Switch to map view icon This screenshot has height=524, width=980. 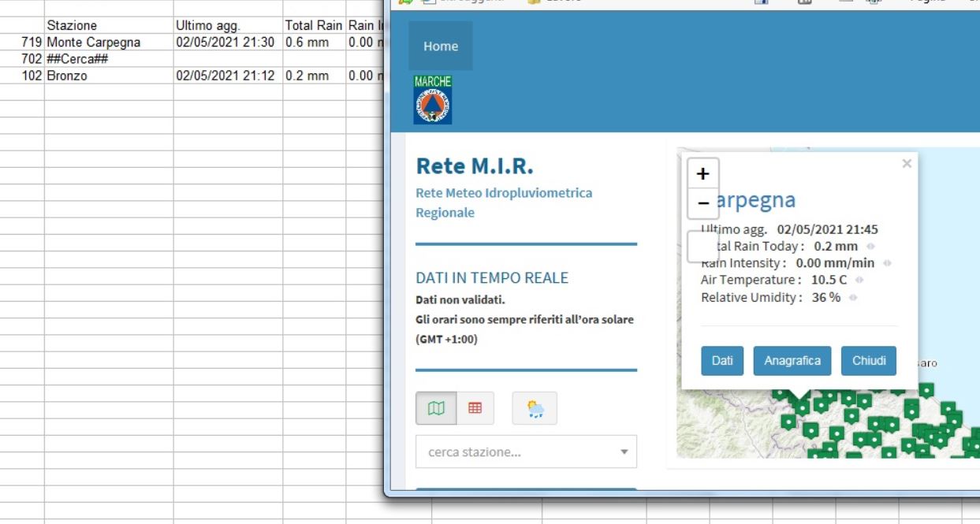[x=436, y=408]
